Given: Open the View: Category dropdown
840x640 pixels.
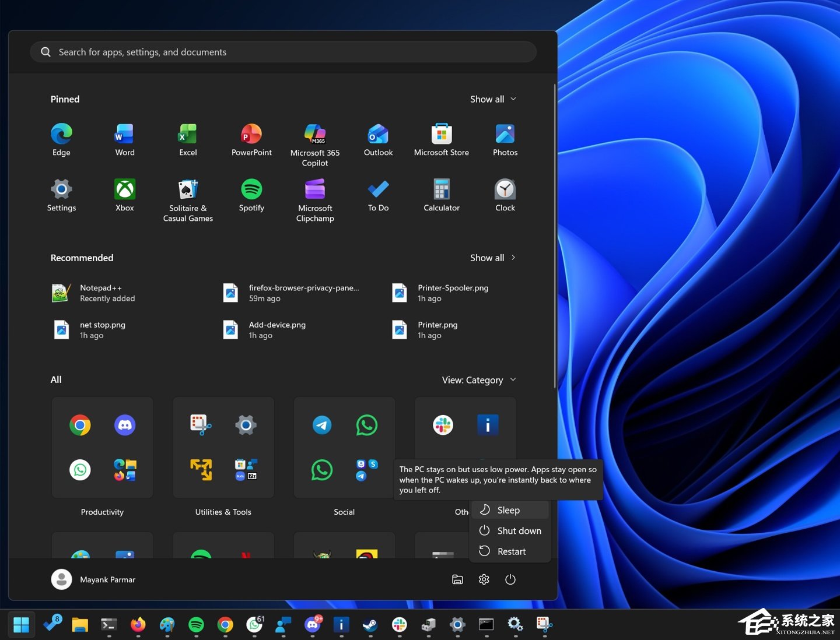Looking at the screenshot, I should tap(479, 380).
